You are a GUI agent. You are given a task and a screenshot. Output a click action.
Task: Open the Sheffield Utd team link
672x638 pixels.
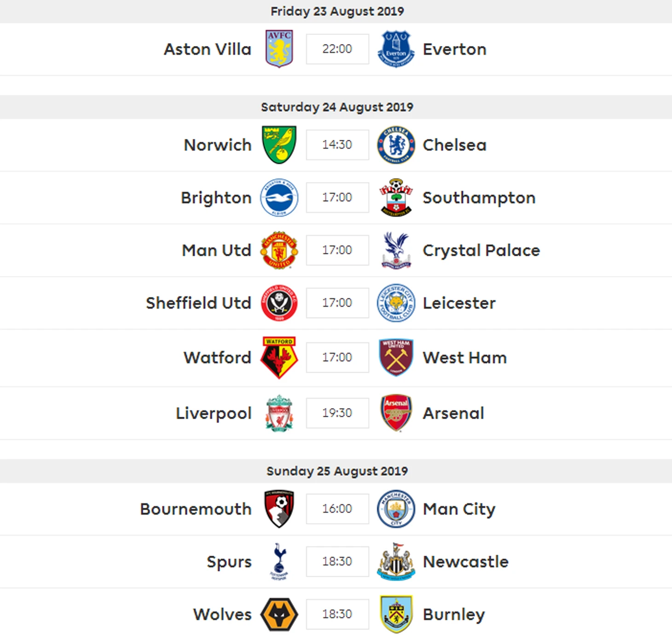(199, 303)
